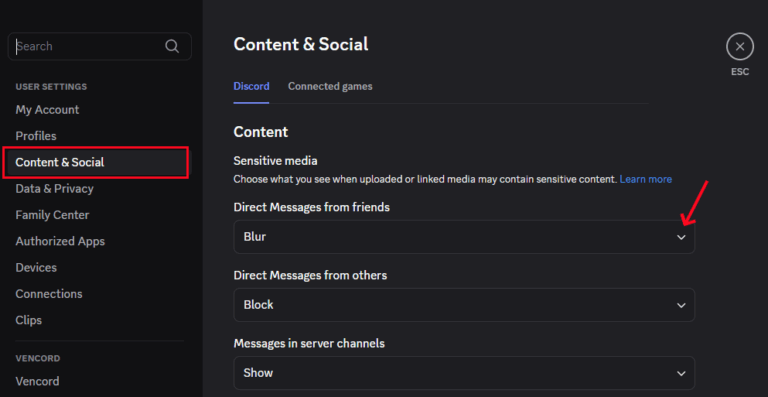Viewport: 768px width, 397px height.
Task: Switch to the Discord tab
Action: [251, 86]
